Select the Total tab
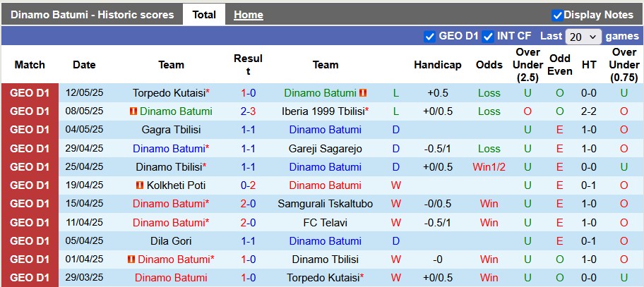This screenshot has height=287, width=644. [204, 15]
